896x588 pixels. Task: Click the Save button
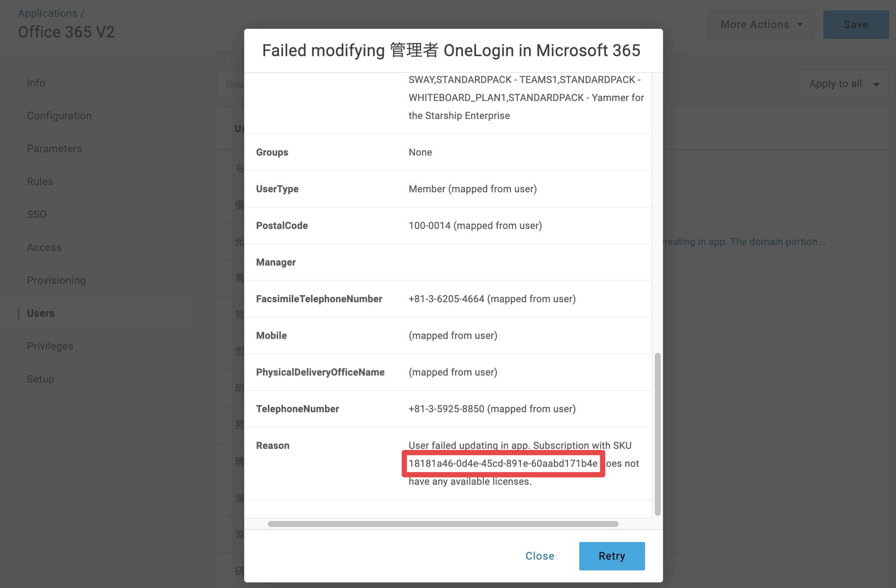[856, 24]
